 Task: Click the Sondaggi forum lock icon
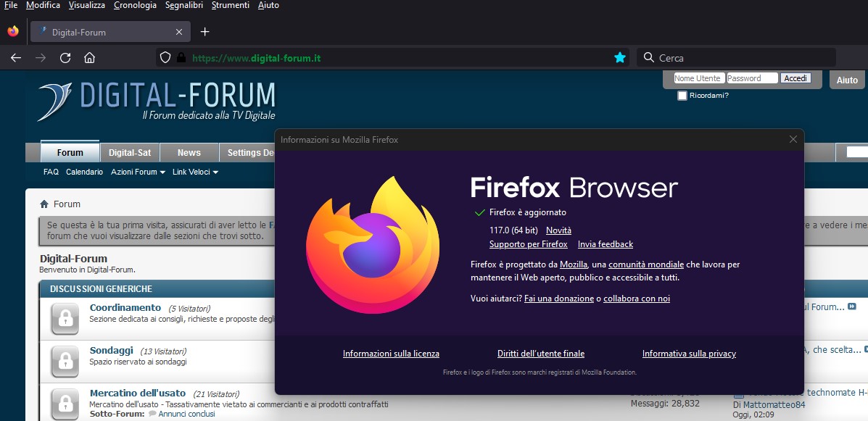(65, 361)
